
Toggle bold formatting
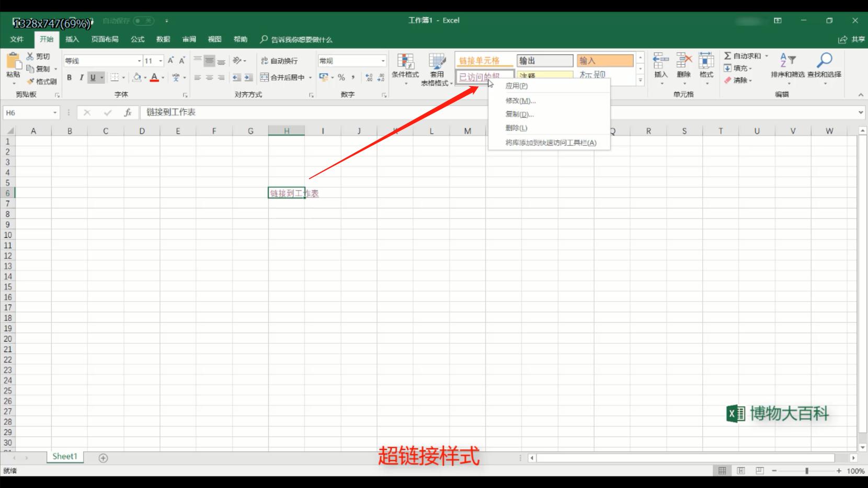click(68, 77)
